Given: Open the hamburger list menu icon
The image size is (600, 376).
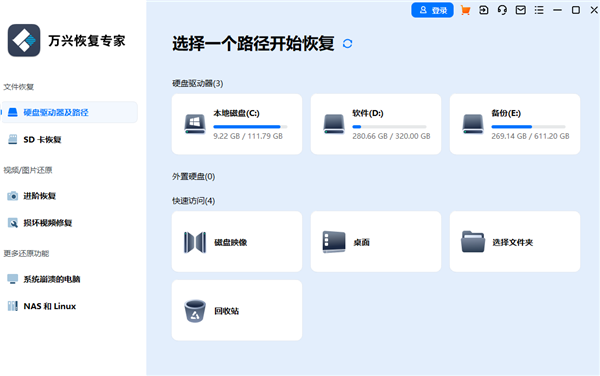Looking at the screenshot, I should 539,10.
